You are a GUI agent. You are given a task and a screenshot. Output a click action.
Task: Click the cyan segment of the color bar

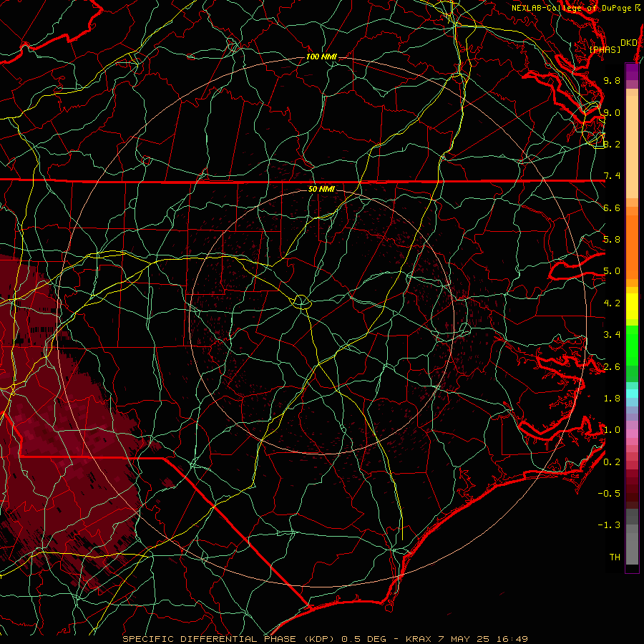[632, 394]
